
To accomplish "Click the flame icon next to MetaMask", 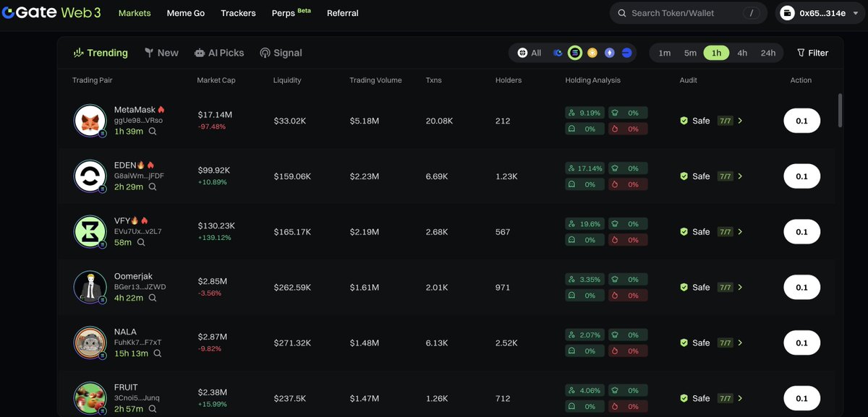I will pos(161,110).
